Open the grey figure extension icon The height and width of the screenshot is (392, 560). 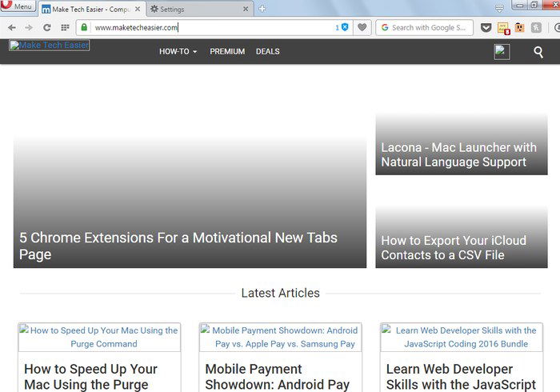[536, 27]
